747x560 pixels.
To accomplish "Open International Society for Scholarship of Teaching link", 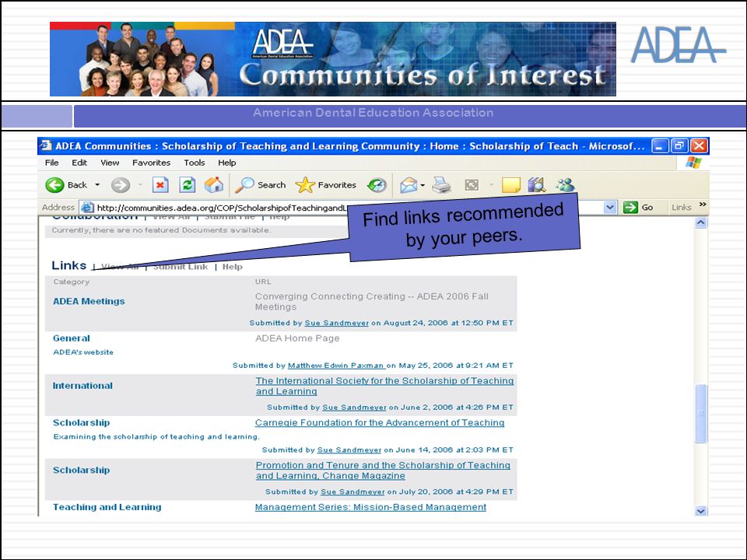I will [384, 387].
